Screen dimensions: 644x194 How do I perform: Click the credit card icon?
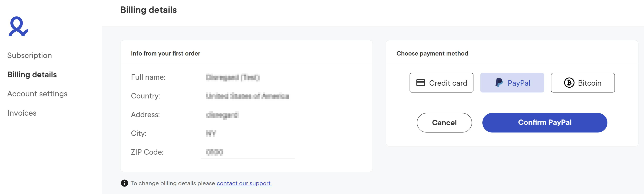point(421,83)
